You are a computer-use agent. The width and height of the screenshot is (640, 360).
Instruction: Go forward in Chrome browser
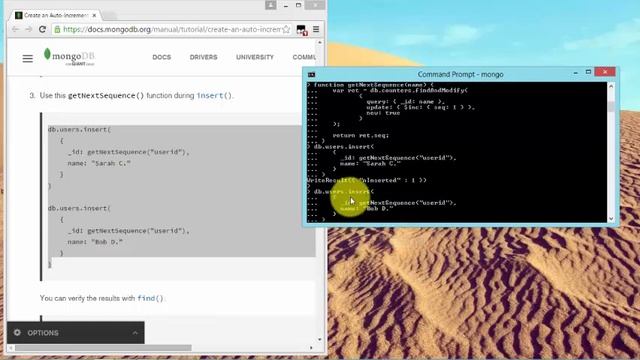[x=29, y=29]
